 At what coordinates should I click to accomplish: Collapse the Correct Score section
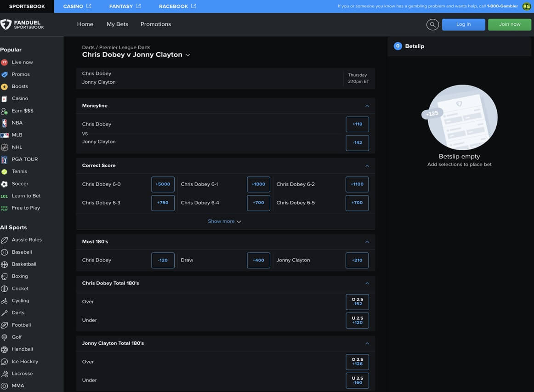(x=367, y=166)
